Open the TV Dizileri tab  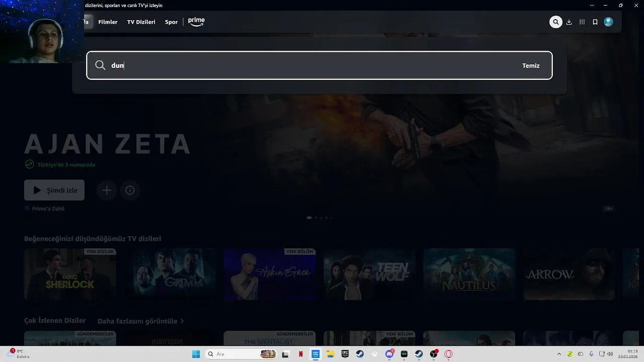point(141,22)
